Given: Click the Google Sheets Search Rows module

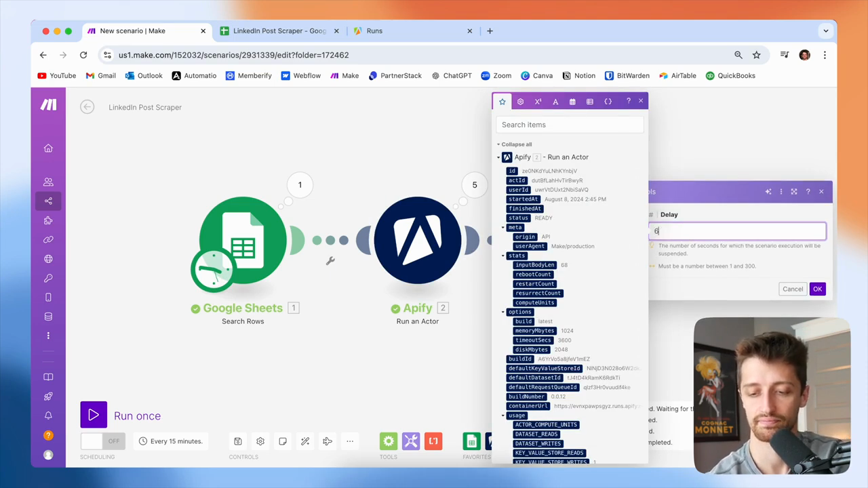Looking at the screenshot, I should pos(243,240).
